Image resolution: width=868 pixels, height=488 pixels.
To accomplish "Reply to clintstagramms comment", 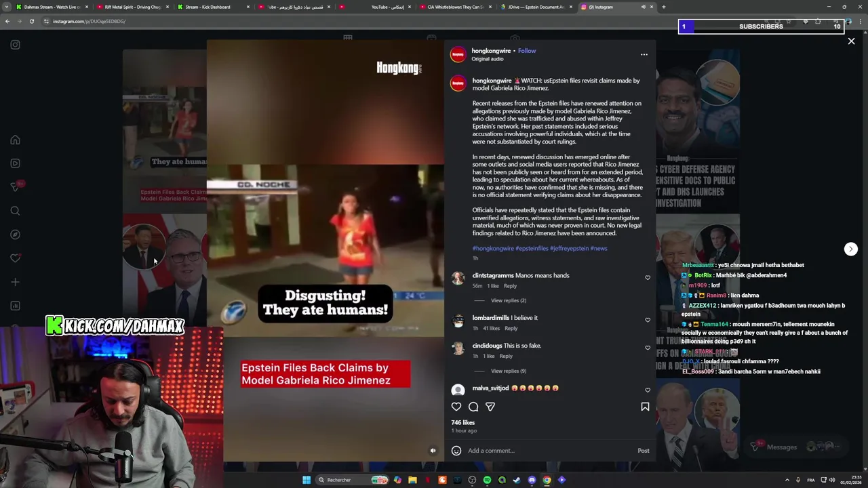I will pyautogui.click(x=510, y=286).
